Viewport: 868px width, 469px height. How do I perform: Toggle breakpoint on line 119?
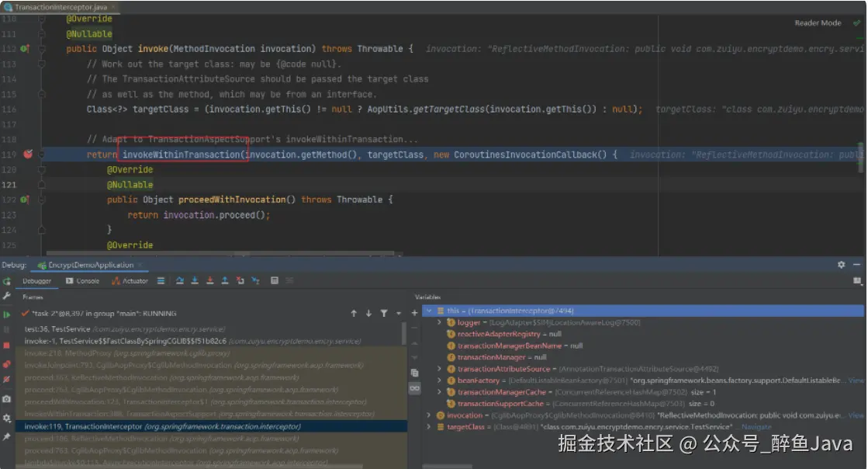(x=28, y=154)
